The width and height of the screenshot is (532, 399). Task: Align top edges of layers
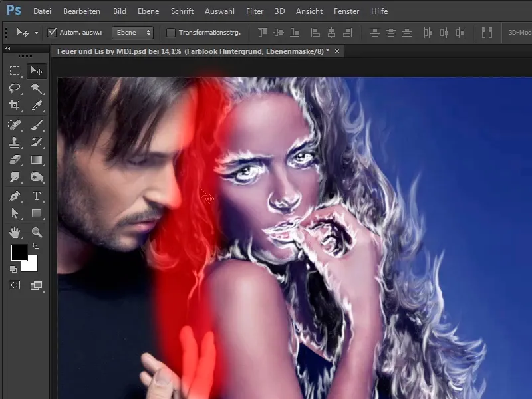point(262,33)
